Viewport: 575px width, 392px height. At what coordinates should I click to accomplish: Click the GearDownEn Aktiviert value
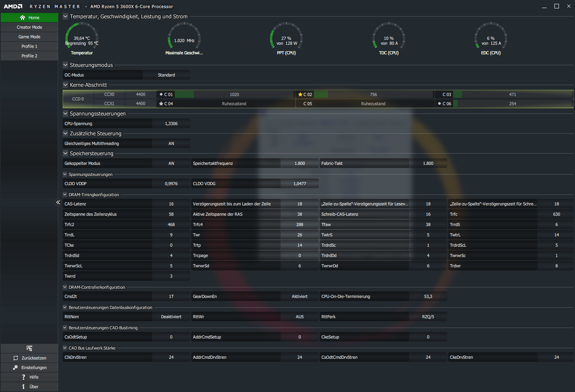click(300, 296)
